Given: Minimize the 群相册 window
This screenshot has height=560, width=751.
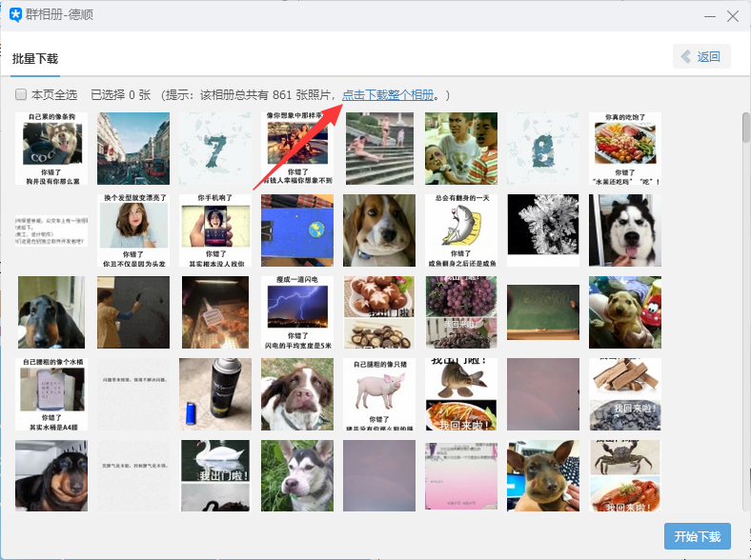Looking at the screenshot, I should (x=710, y=16).
